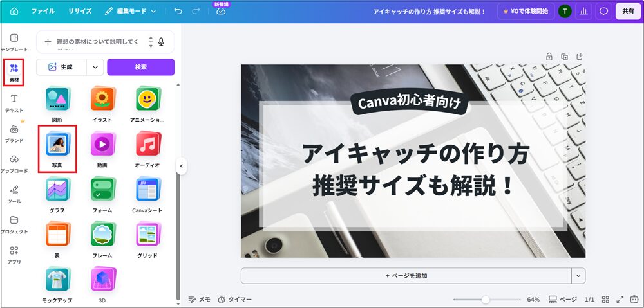Select the 推奨サイズも解説！ text line

click(413, 186)
